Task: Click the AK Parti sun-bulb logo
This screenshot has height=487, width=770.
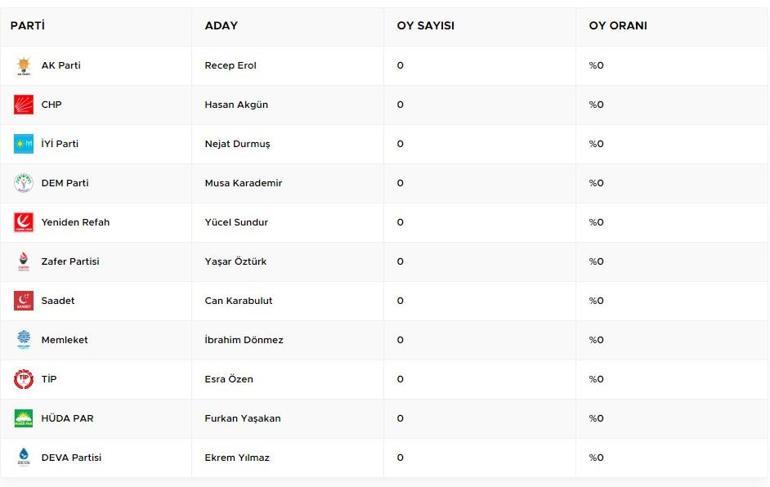Action: pyautogui.click(x=24, y=66)
